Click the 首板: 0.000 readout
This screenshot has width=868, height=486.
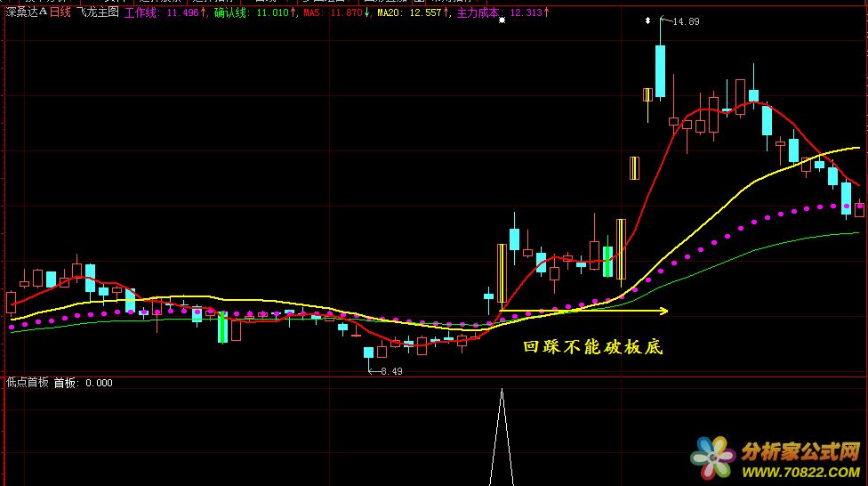click(x=83, y=383)
